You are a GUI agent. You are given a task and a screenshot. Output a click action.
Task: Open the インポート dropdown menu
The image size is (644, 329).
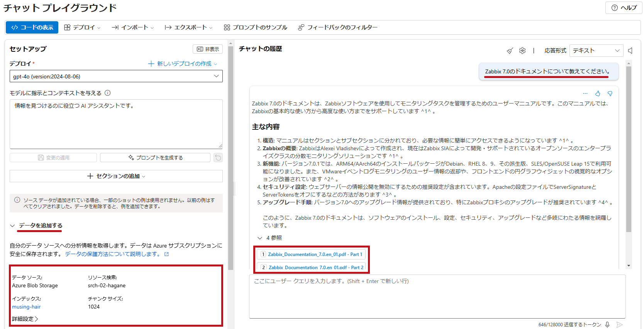coord(132,27)
